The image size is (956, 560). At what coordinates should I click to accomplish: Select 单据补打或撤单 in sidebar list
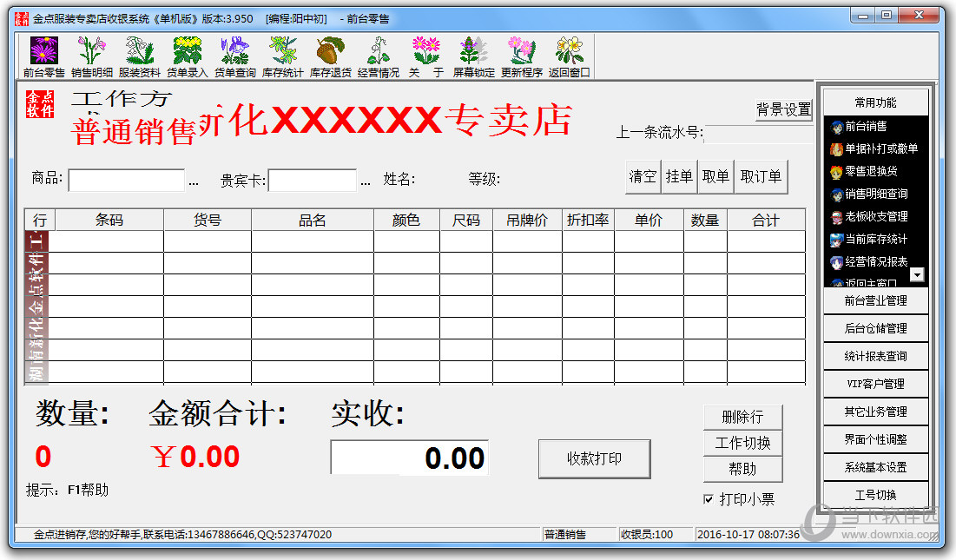pos(874,148)
